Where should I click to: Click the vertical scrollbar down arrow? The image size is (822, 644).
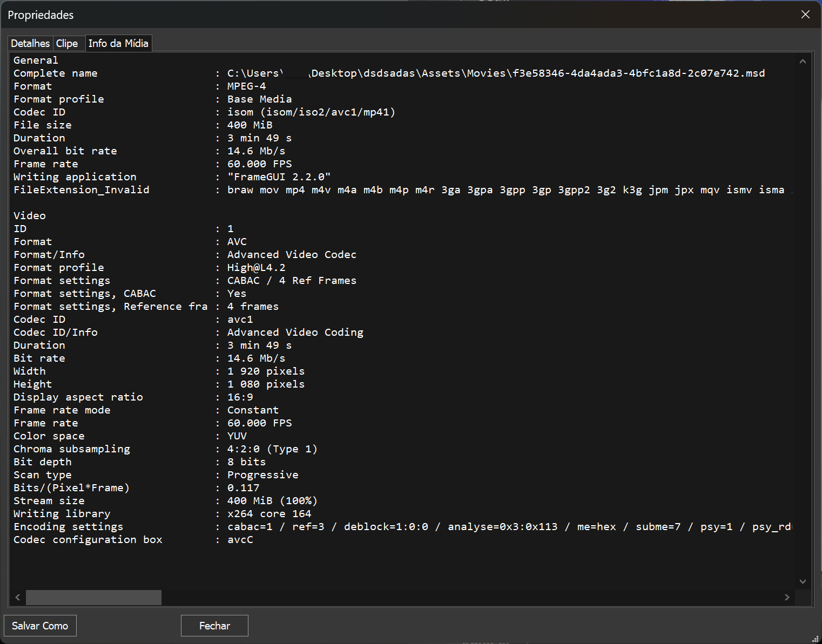click(803, 581)
